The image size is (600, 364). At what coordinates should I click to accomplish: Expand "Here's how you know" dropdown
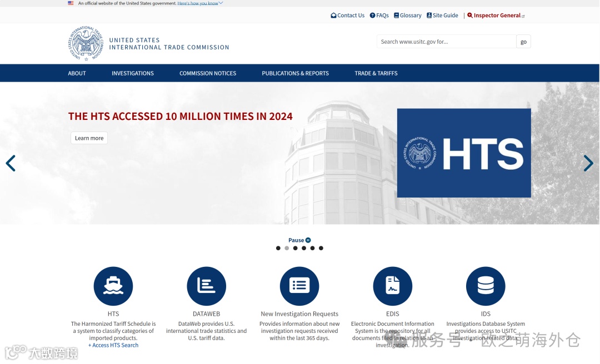click(x=200, y=3)
